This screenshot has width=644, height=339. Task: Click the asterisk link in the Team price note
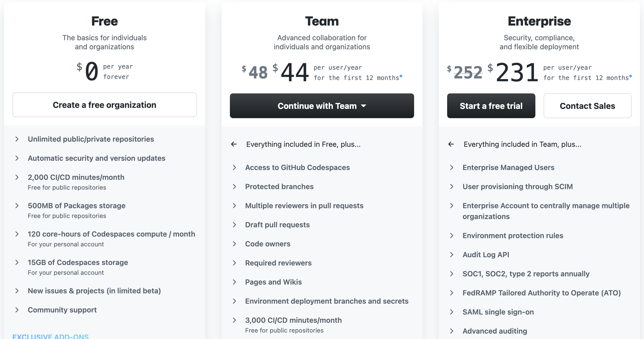pyautogui.click(x=401, y=76)
